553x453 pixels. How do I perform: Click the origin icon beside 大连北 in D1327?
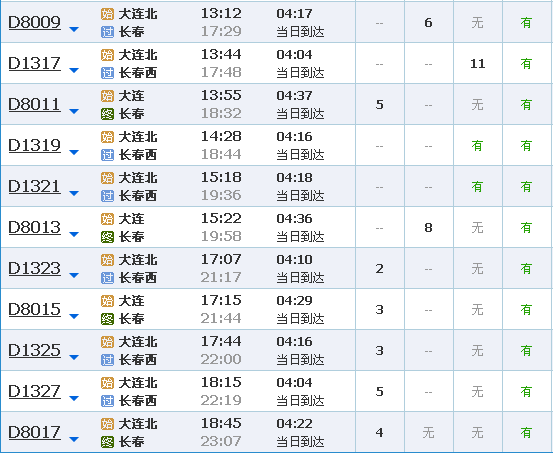107,382
